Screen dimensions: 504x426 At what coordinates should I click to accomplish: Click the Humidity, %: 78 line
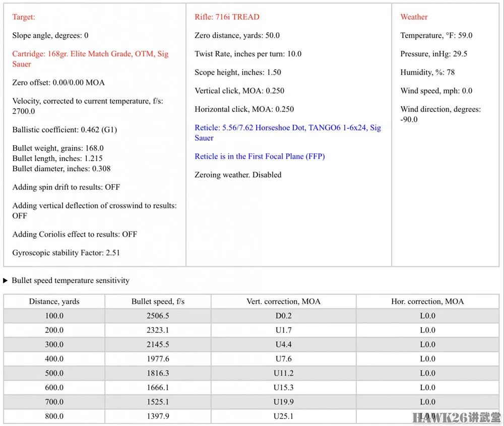(x=427, y=72)
